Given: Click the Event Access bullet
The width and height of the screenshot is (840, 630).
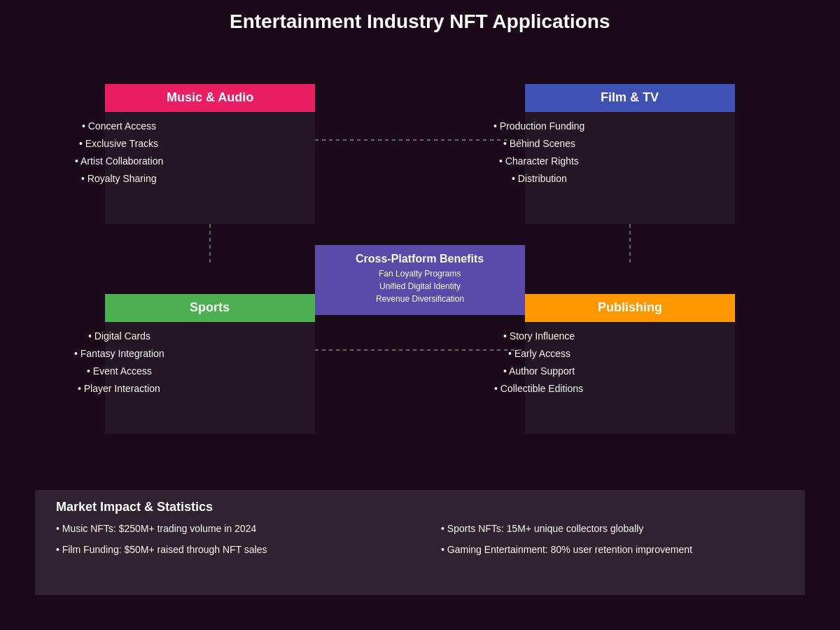Looking at the screenshot, I should click(x=119, y=371).
